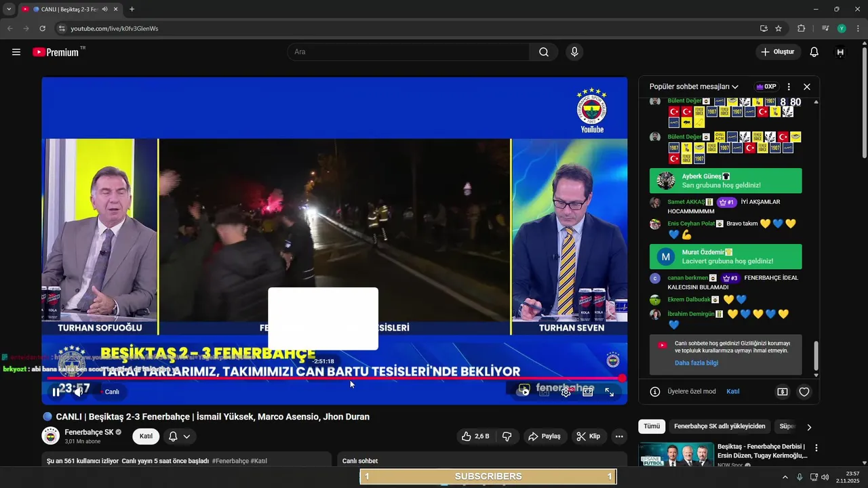Image resolution: width=868 pixels, height=488 pixels.
Task: Open Fenerbahçe SK channel avatar
Action: click(x=51, y=436)
